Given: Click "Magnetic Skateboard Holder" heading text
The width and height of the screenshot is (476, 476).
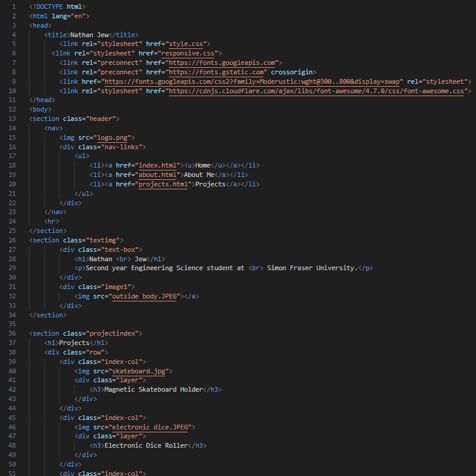Looking at the screenshot, I should pyautogui.click(x=153, y=389).
